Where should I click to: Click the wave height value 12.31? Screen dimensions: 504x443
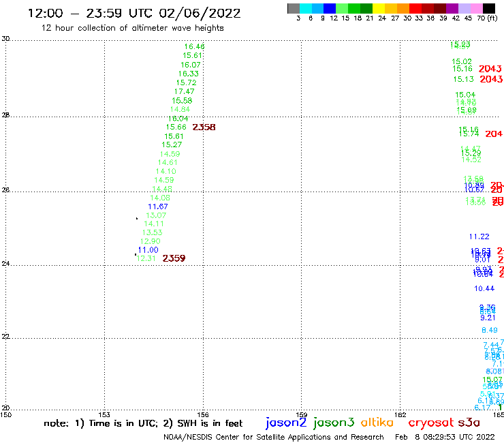(146, 258)
